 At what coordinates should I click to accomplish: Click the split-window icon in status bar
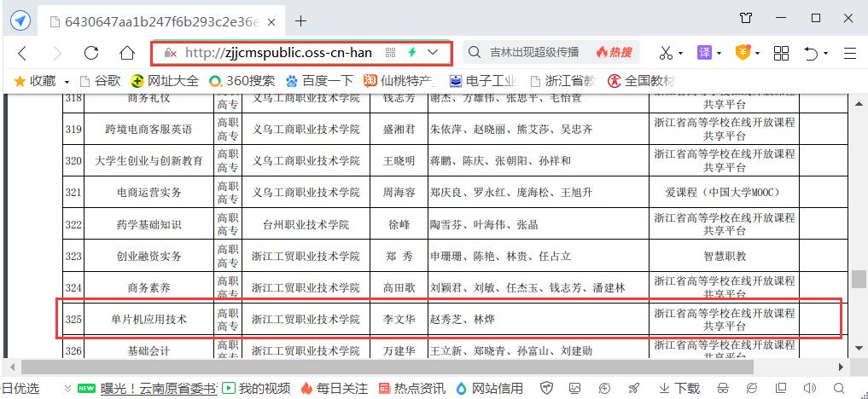tap(781, 388)
